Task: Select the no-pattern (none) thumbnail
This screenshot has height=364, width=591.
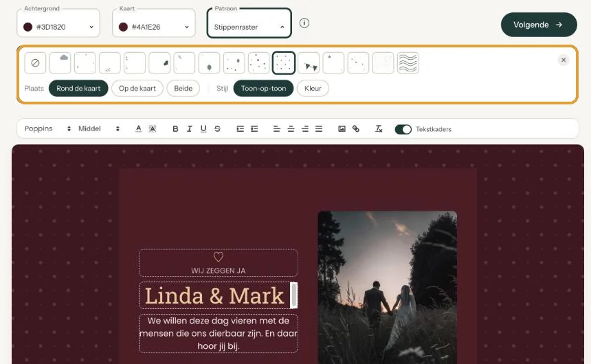Action: click(x=35, y=63)
